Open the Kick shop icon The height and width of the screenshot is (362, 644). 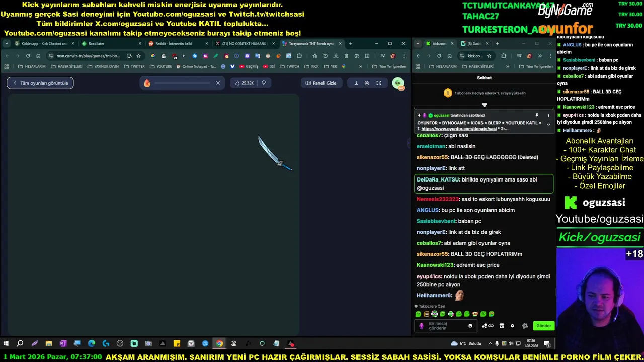coord(502,326)
